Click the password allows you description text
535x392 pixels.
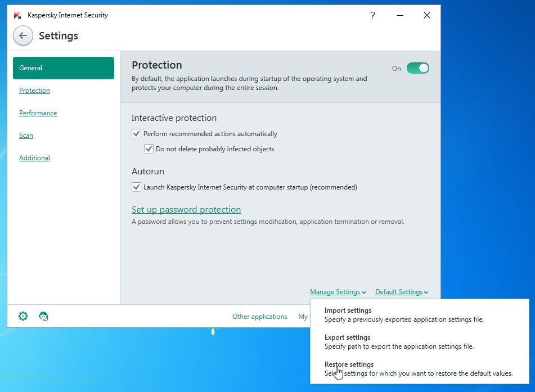(x=268, y=222)
